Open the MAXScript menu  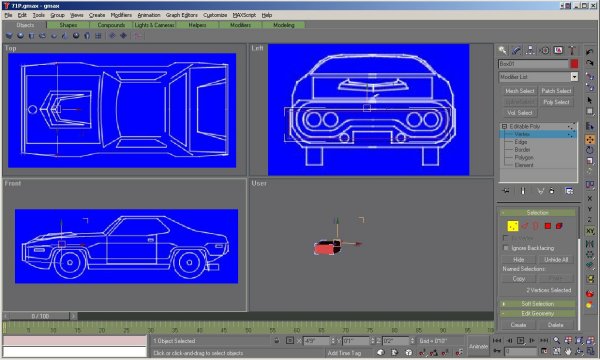click(x=244, y=15)
